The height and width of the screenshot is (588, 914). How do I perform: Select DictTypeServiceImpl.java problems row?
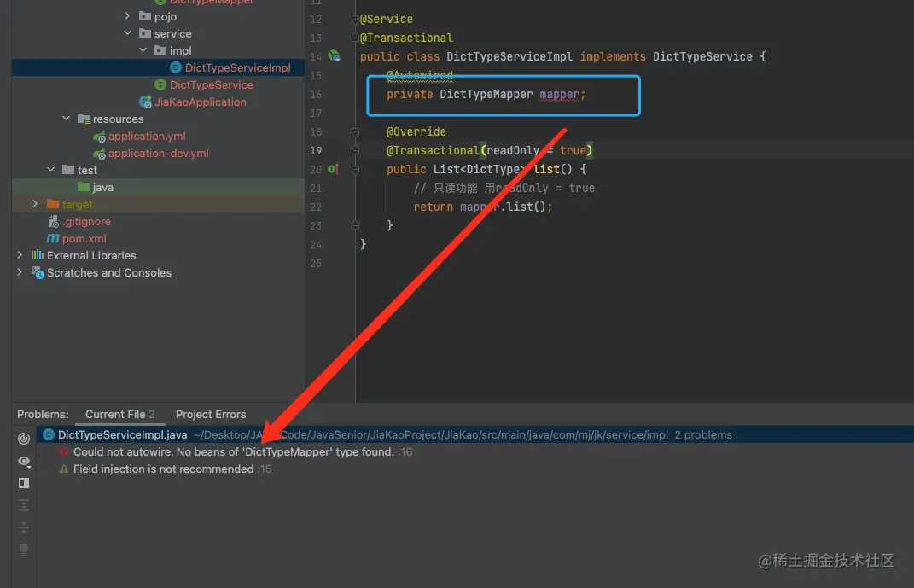(x=475, y=434)
